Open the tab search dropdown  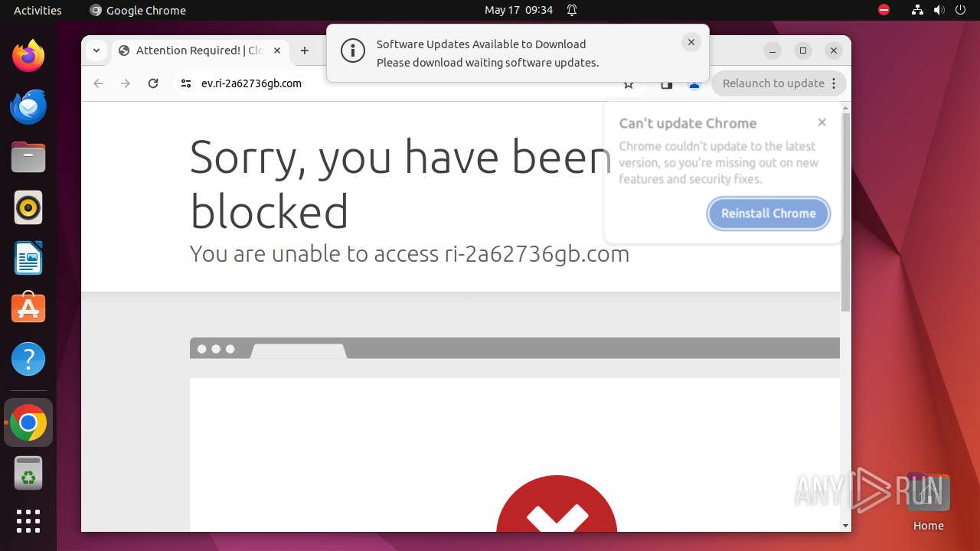click(x=96, y=51)
